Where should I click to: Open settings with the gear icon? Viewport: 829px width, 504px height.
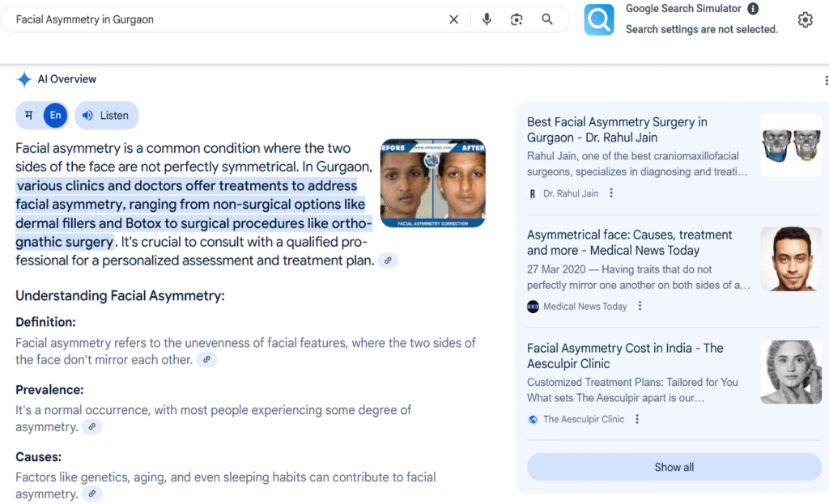pyautogui.click(x=806, y=19)
